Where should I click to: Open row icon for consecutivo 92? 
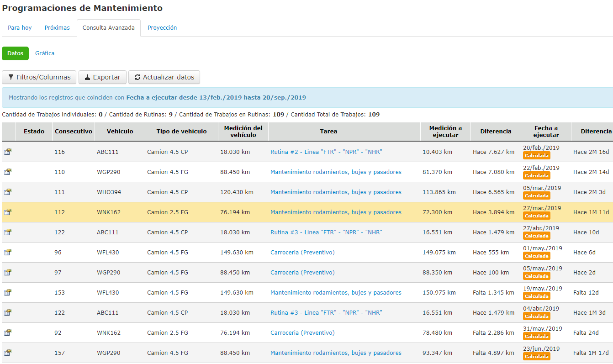[8, 333]
